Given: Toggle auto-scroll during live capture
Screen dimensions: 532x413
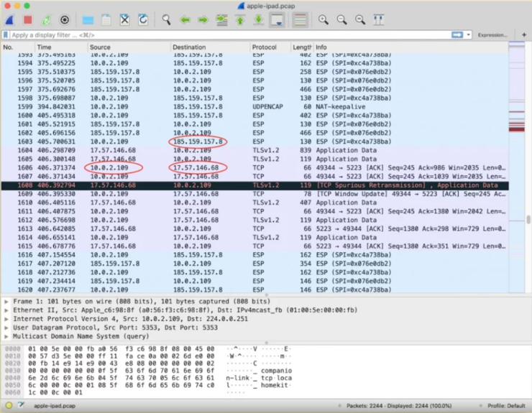Looking at the screenshot, I should (277, 19).
